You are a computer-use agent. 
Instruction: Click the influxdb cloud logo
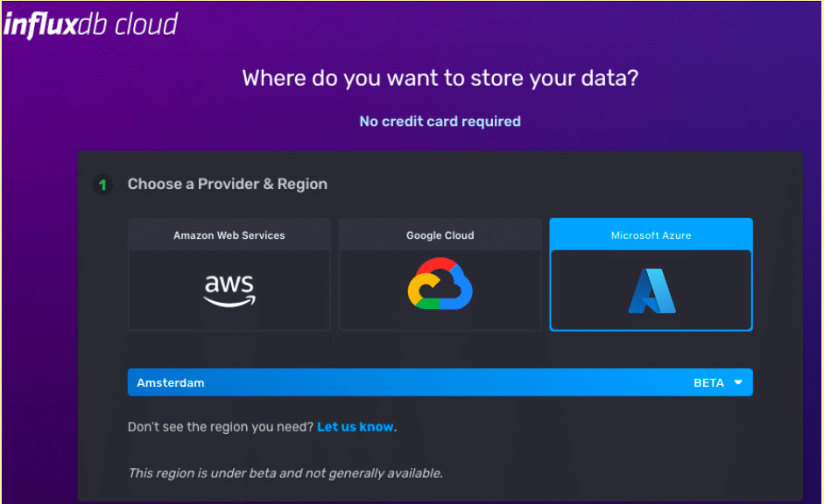89,23
